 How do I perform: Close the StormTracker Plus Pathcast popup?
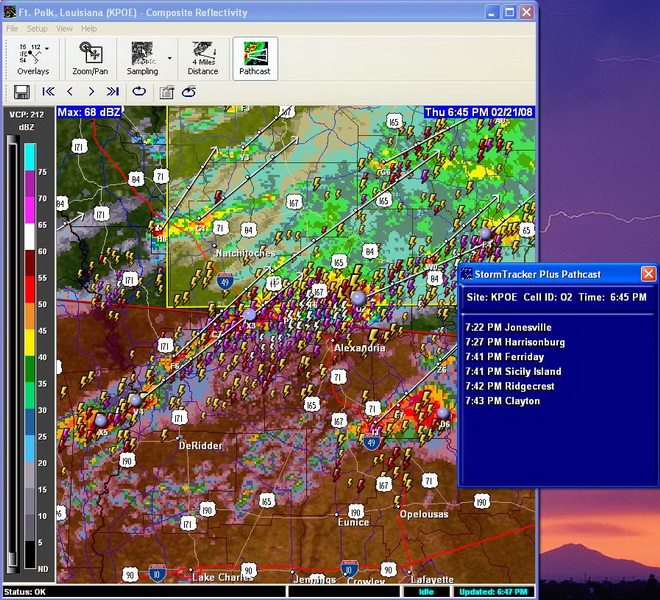(x=648, y=274)
